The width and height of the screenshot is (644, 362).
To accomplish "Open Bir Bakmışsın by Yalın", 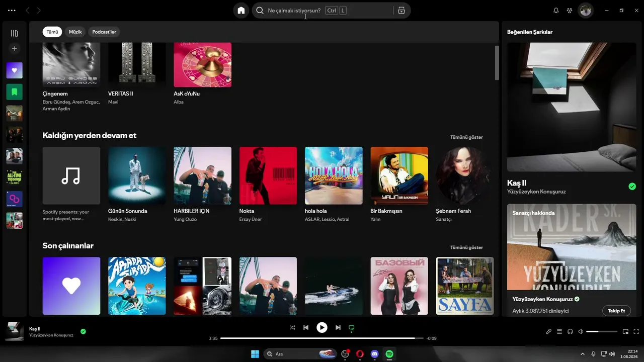I will click(399, 175).
